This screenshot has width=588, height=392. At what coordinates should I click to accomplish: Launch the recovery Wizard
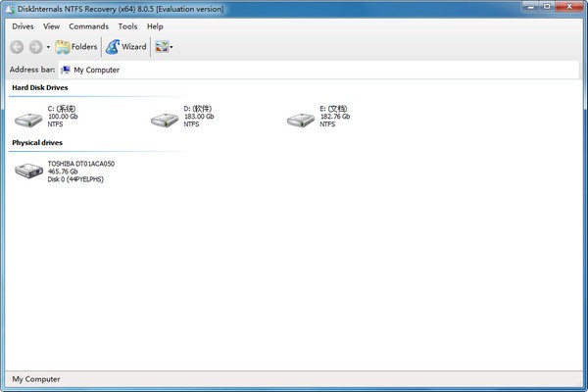click(x=125, y=46)
